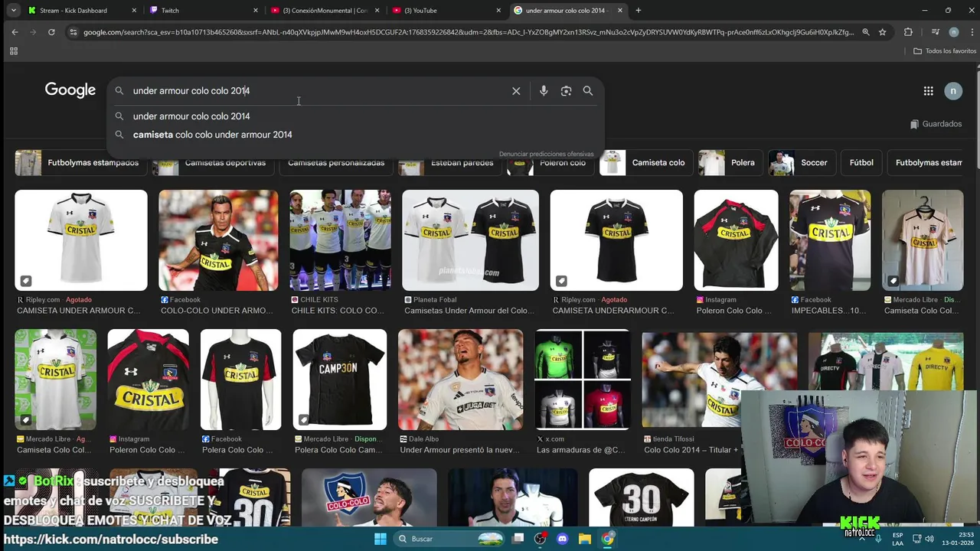Start voice search with microphone icon
The image size is (980, 551).
coord(544,91)
